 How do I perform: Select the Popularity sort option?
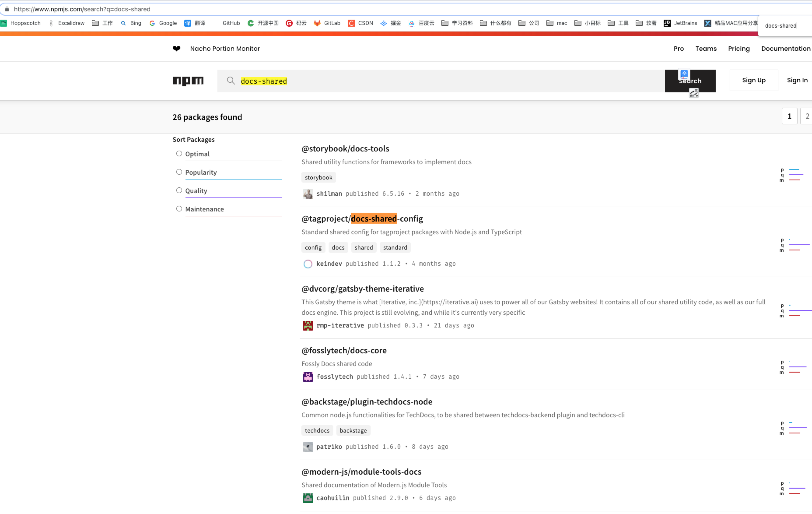click(179, 172)
